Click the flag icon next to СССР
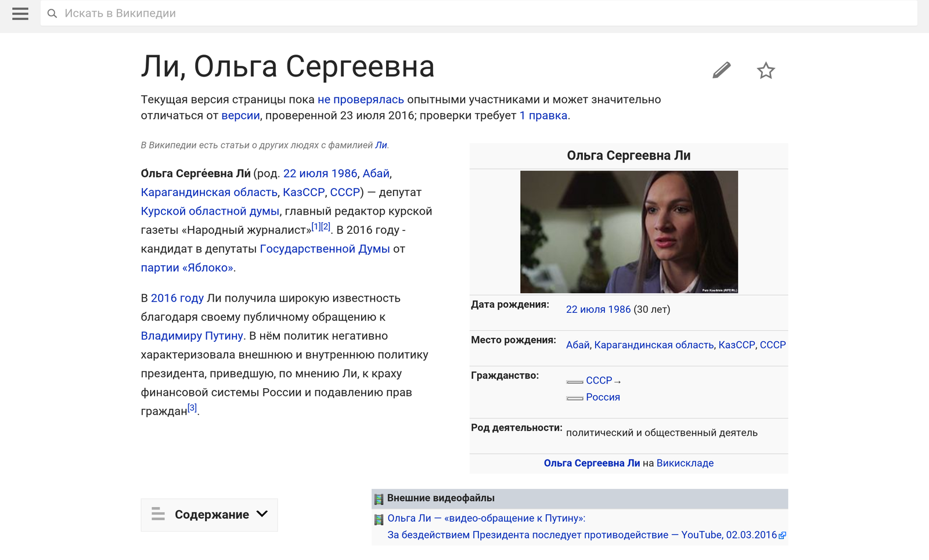 click(574, 381)
